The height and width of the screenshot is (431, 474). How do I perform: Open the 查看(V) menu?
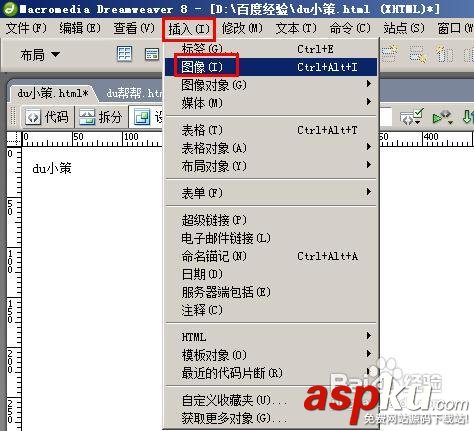134,28
